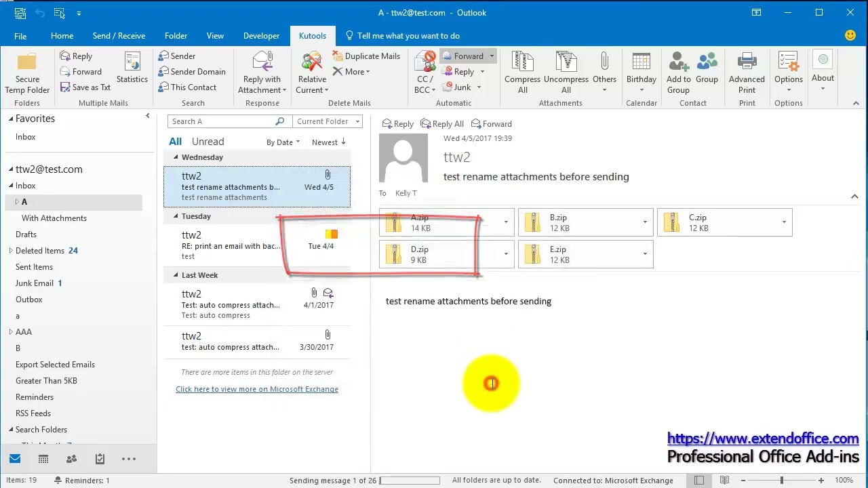Click here to view more on Exchange
Viewport: 868px width, 488px height.
click(x=257, y=389)
